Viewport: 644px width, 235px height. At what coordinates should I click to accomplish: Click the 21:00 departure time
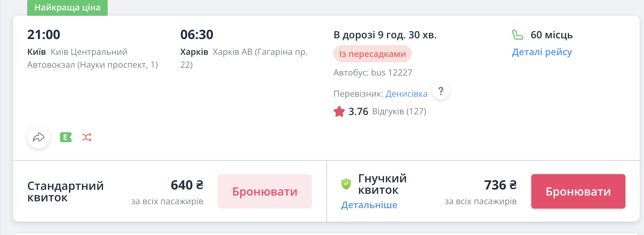coord(44,35)
